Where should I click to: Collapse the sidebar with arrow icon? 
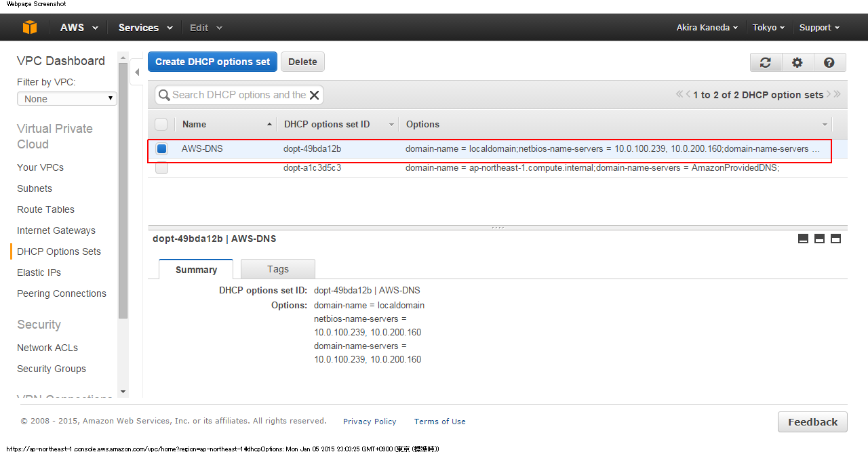[136, 72]
